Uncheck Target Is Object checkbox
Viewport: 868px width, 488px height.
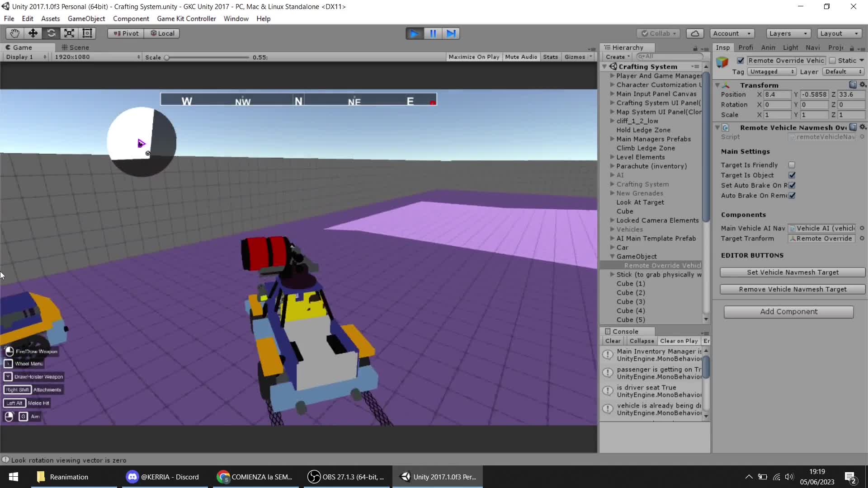point(792,175)
